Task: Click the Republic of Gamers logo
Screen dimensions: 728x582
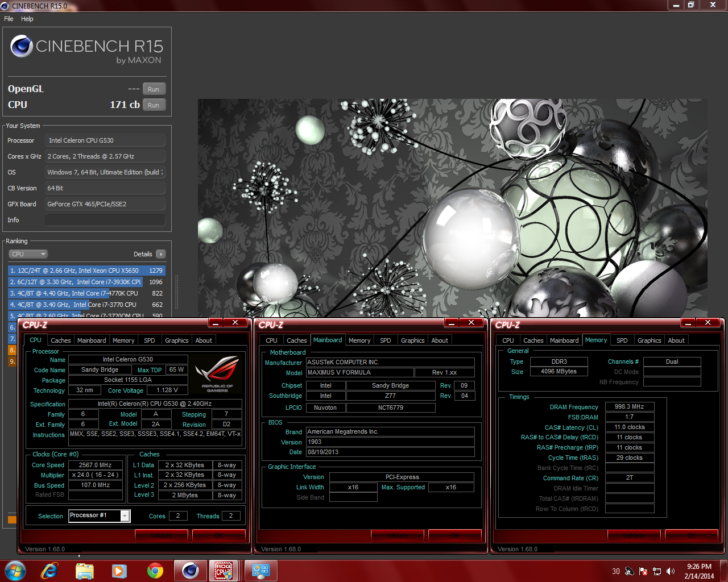Action: tap(217, 374)
